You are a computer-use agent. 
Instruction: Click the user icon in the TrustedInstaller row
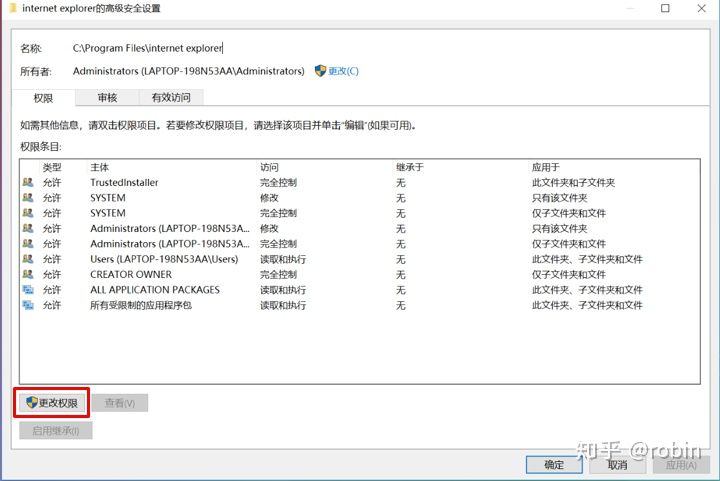pos(28,182)
